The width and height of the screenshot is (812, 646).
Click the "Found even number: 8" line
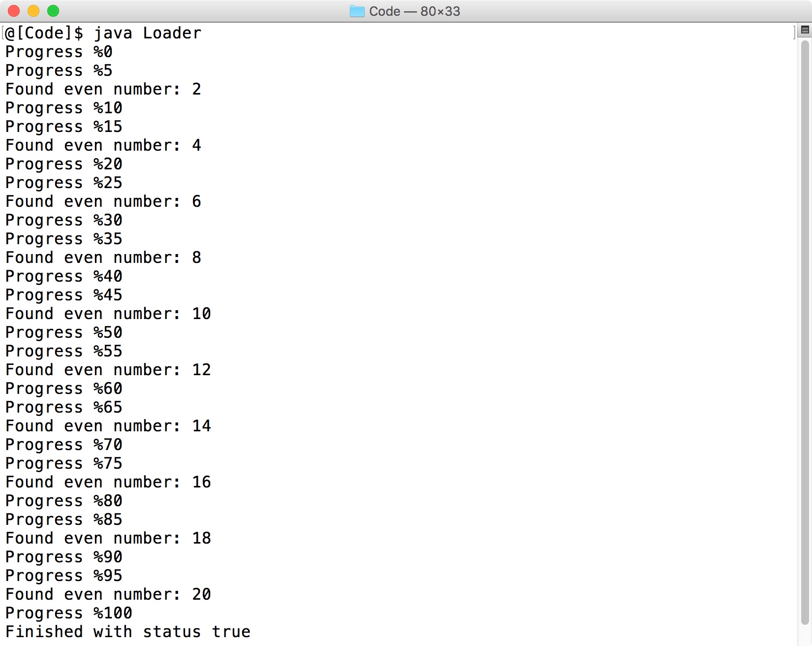[x=103, y=258]
